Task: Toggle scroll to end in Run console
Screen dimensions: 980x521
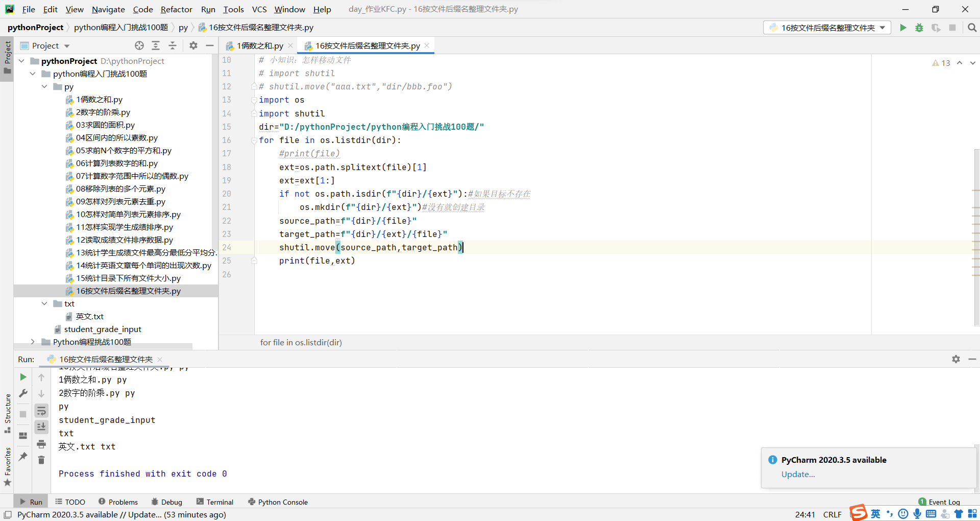Action: click(41, 427)
